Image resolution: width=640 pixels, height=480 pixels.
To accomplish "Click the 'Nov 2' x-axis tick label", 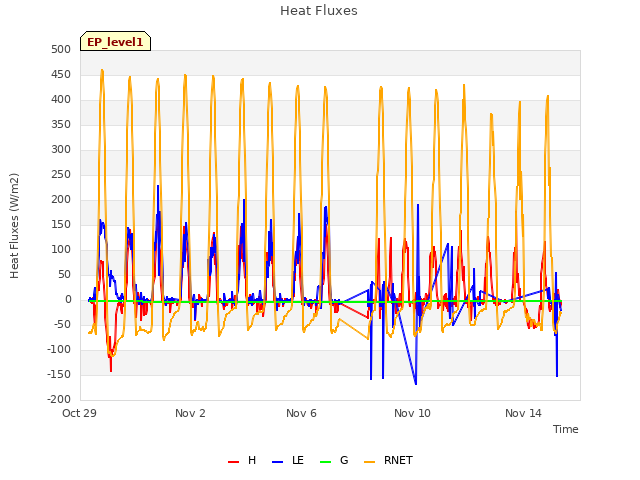I will [190, 413].
